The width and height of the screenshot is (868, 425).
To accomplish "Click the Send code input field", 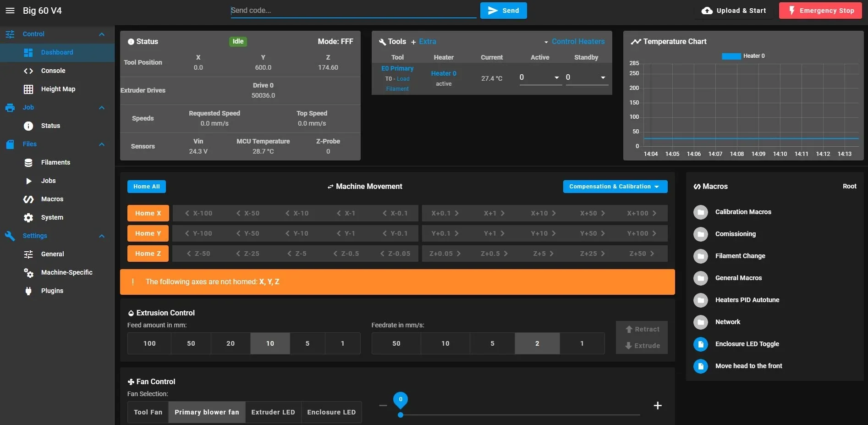I will pos(353,10).
